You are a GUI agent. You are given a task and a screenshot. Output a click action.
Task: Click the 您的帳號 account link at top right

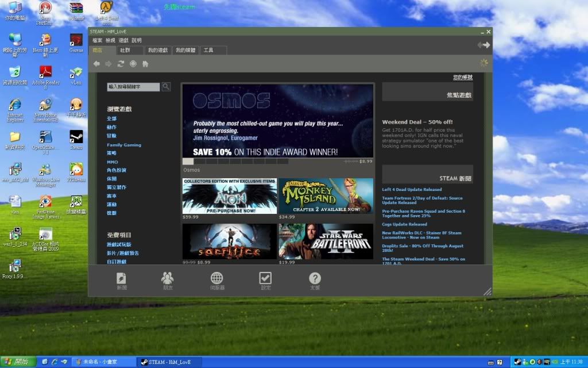463,77
